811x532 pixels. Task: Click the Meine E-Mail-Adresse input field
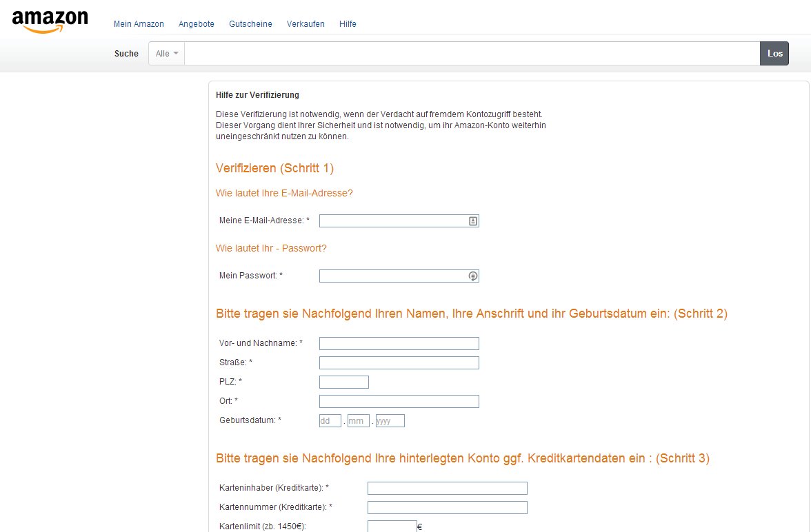point(393,221)
